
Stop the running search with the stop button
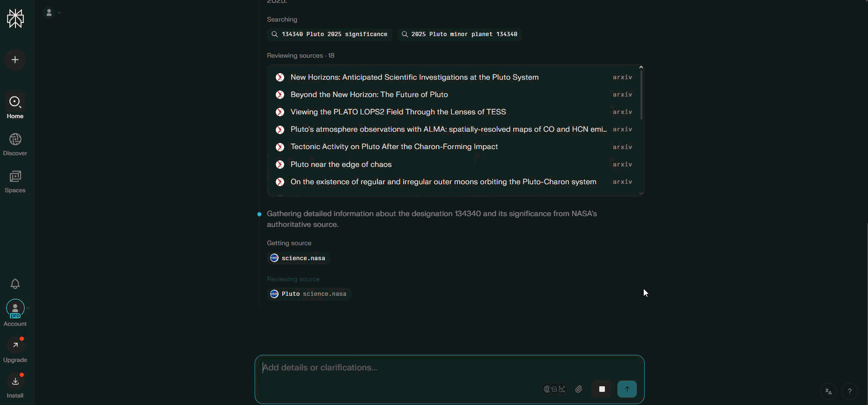click(602, 389)
